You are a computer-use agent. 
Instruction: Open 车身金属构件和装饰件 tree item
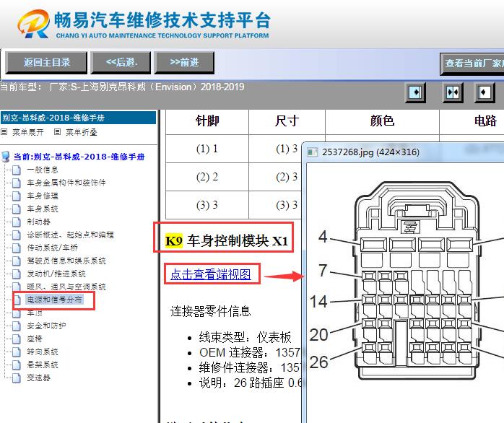66,183
